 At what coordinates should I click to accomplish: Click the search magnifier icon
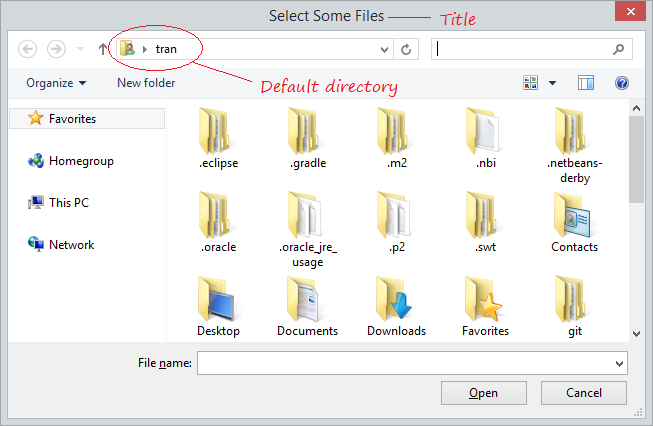[x=618, y=49]
